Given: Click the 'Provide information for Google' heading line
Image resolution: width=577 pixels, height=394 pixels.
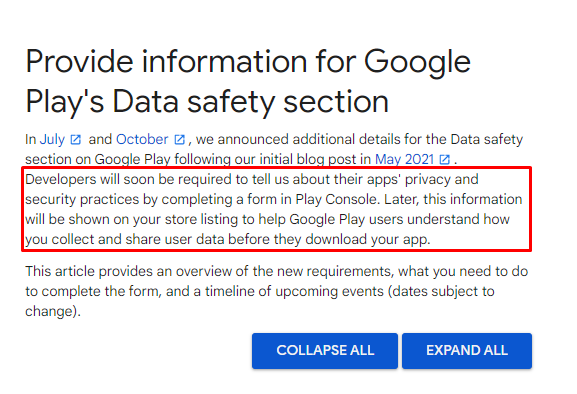Looking at the screenshot, I should click(x=248, y=63).
